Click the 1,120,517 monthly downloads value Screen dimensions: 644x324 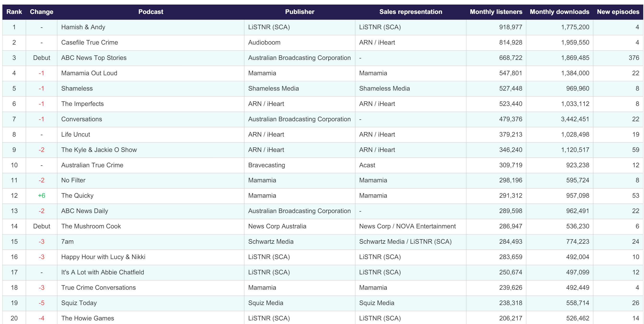[x=575, y=150]
